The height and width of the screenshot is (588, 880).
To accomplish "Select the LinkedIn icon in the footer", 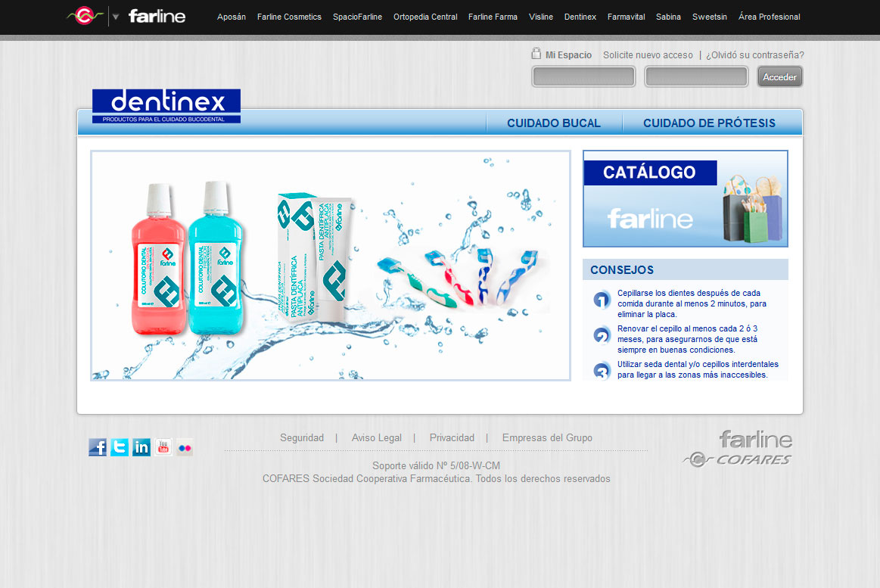I will tap(141, 446).
